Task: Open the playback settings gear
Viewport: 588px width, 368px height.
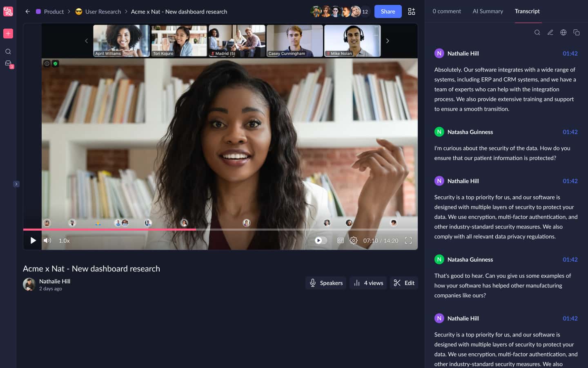Action: (x=354, y=240)
